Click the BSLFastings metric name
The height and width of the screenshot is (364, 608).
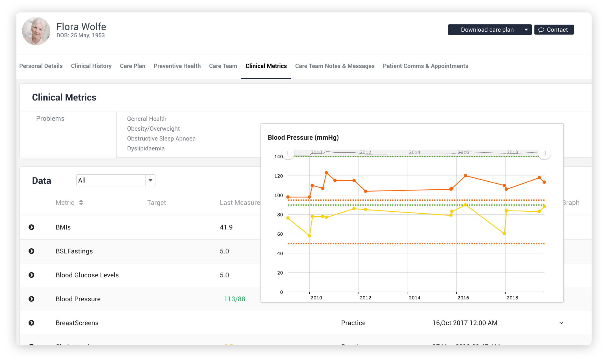tap(74, 251)
